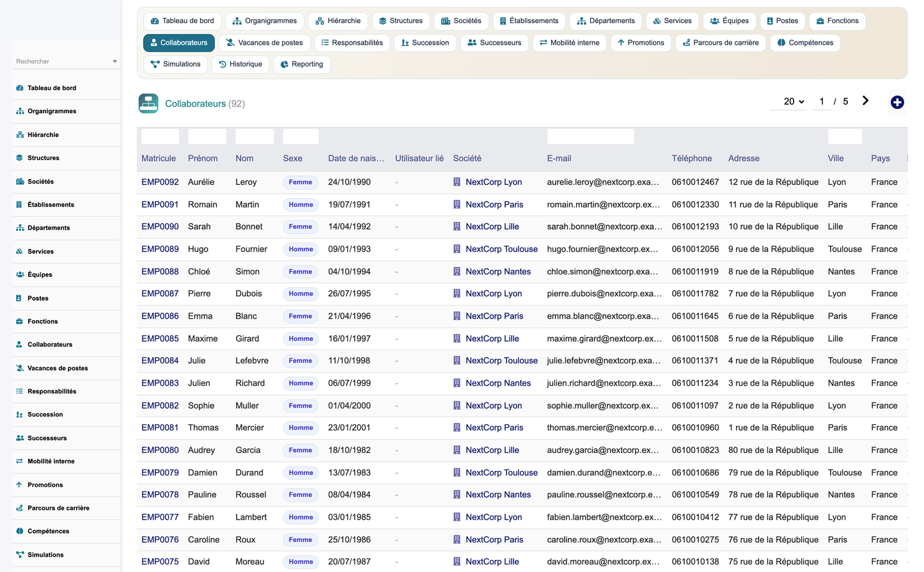
Task: Go to next page with chevron arrow
Action: 865,101
